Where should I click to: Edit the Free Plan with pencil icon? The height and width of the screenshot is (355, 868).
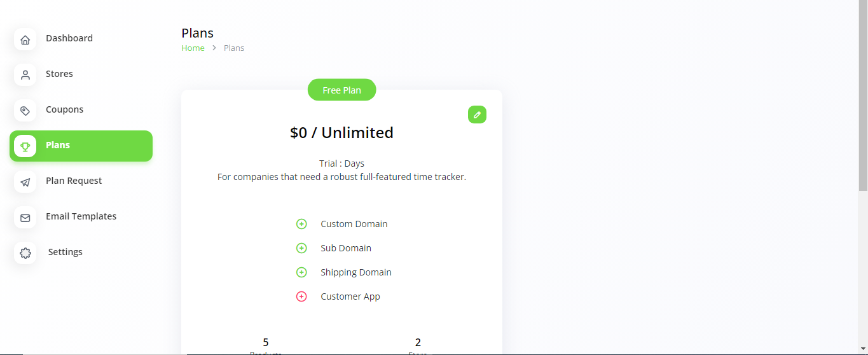477,115
